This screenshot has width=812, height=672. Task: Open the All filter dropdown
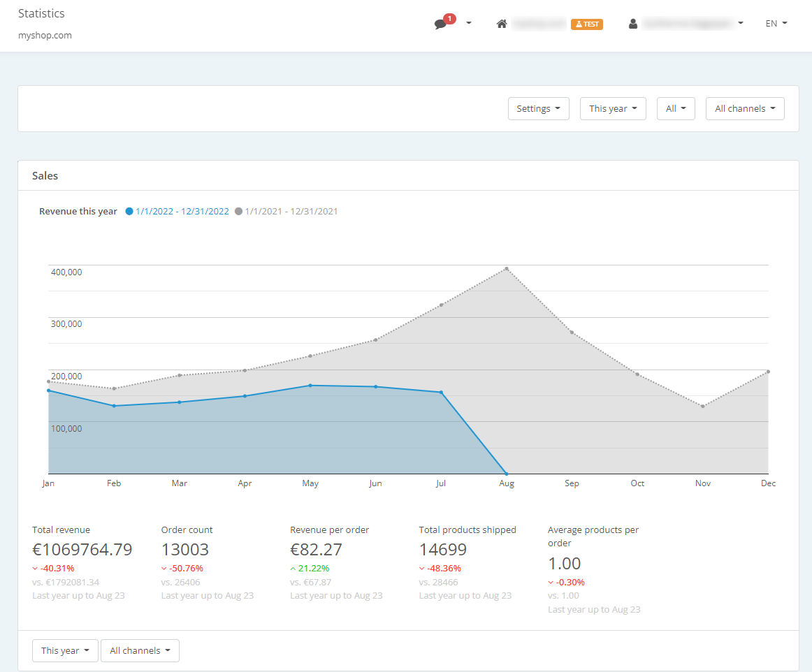tap(676, 109)
